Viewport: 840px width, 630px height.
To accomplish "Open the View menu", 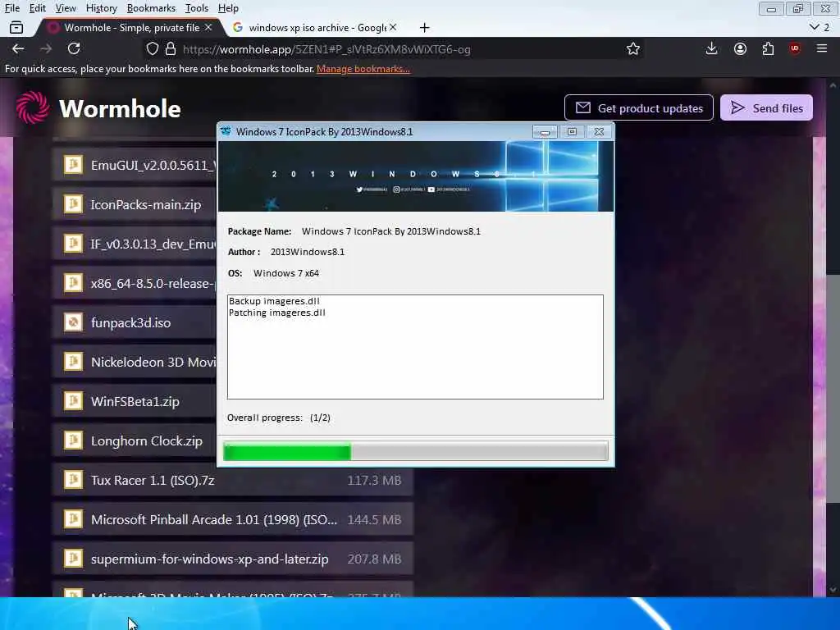I will 66,8.
